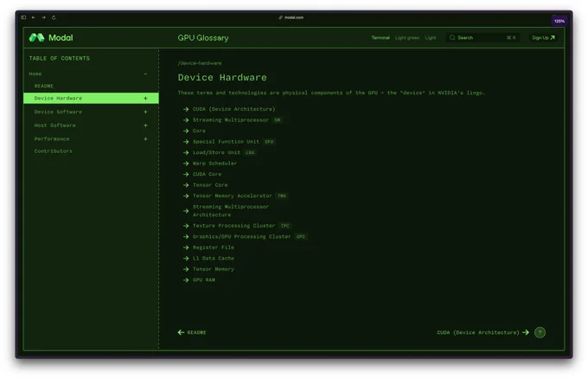
Task: Open the GPU RAM entry
Action: pyautogui.click(x=203, y=280)
